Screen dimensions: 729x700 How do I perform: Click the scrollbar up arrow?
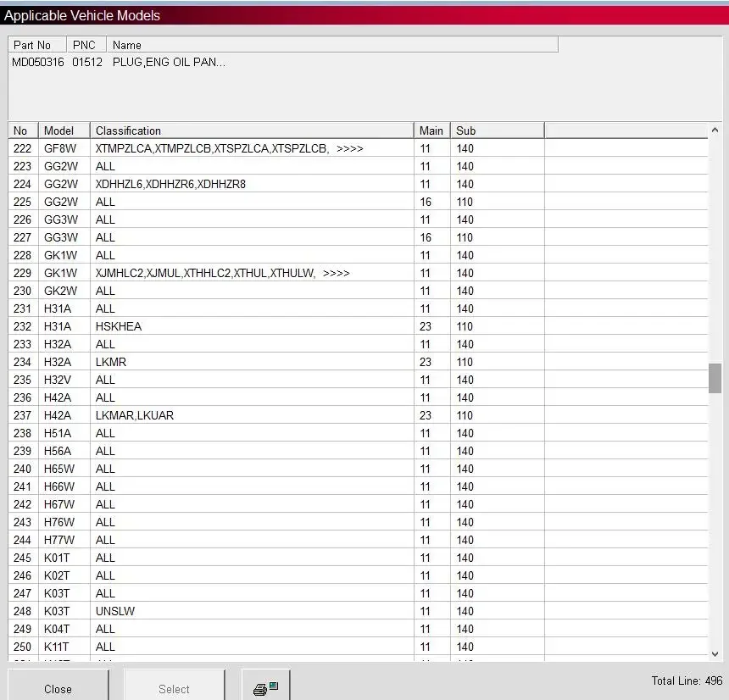[715, 131]
